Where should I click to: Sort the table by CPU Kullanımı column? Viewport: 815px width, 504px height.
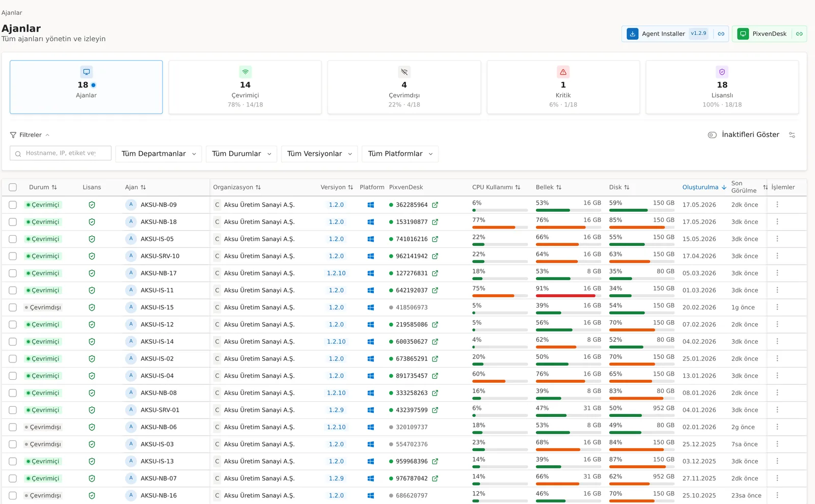point(496,187)
